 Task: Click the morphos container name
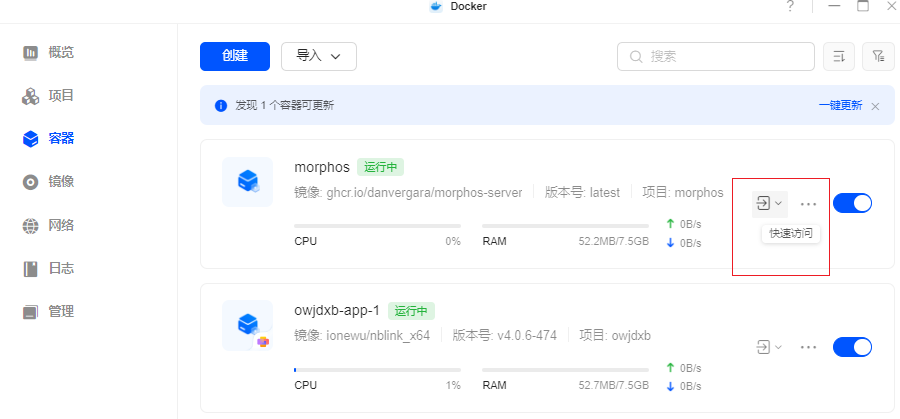(x=322, y=167)
